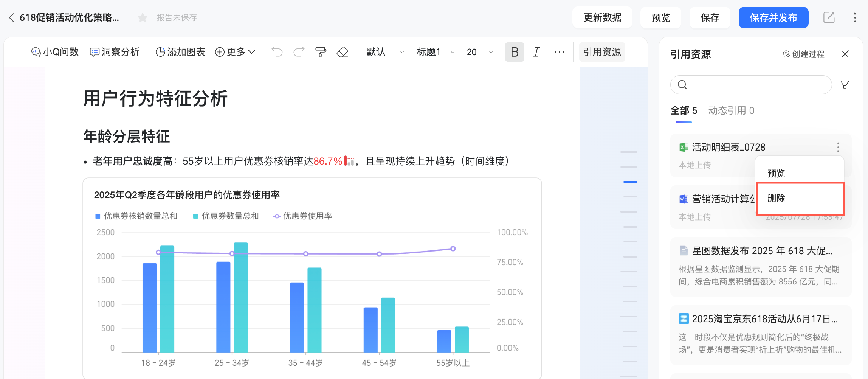Image resolution: width=868 pixels, height=379 pixels.
Task: Click the highlighted outline marker in document navigator
Action: pos(630,182)
